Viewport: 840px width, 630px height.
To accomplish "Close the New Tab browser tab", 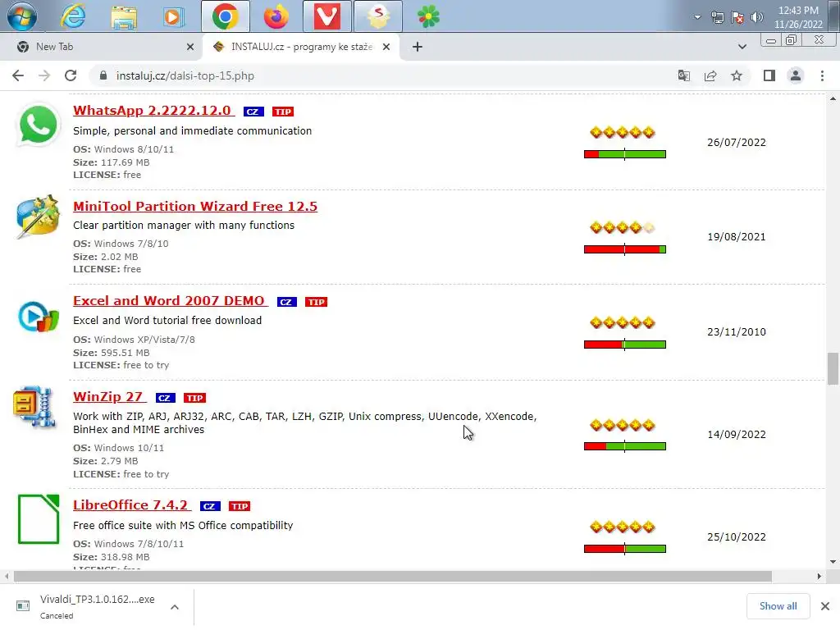I will click(x=190, y=47).
